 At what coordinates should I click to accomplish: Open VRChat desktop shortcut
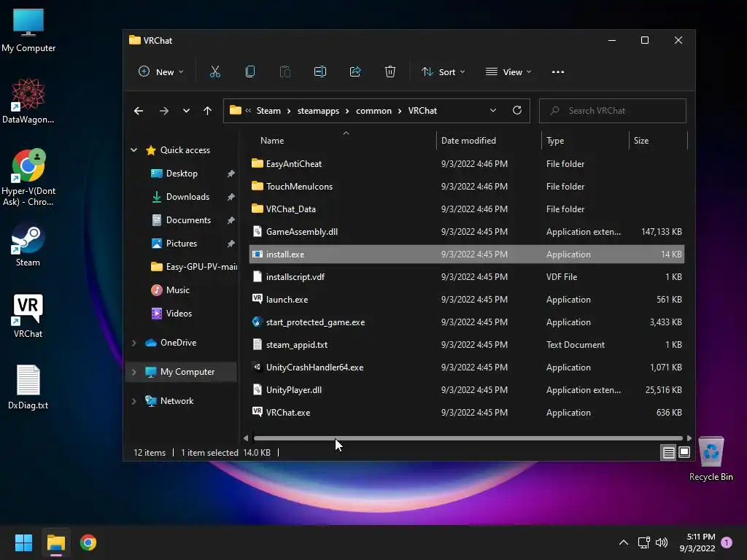click(x=28, y=316)
